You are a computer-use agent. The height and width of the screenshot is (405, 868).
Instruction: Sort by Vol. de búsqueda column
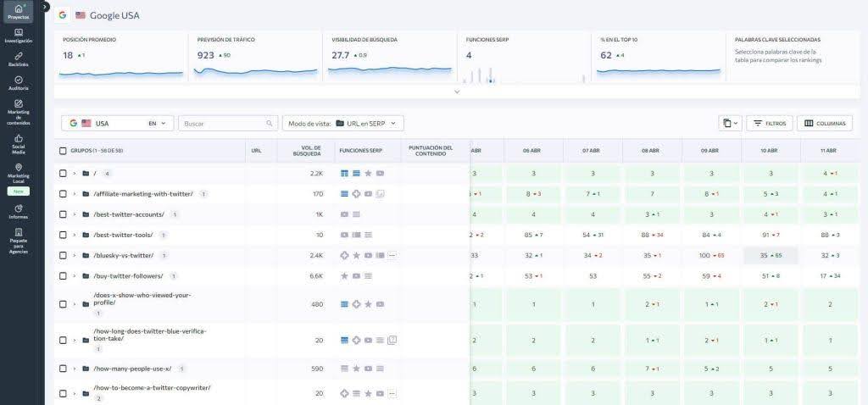[x=307, y=151]
